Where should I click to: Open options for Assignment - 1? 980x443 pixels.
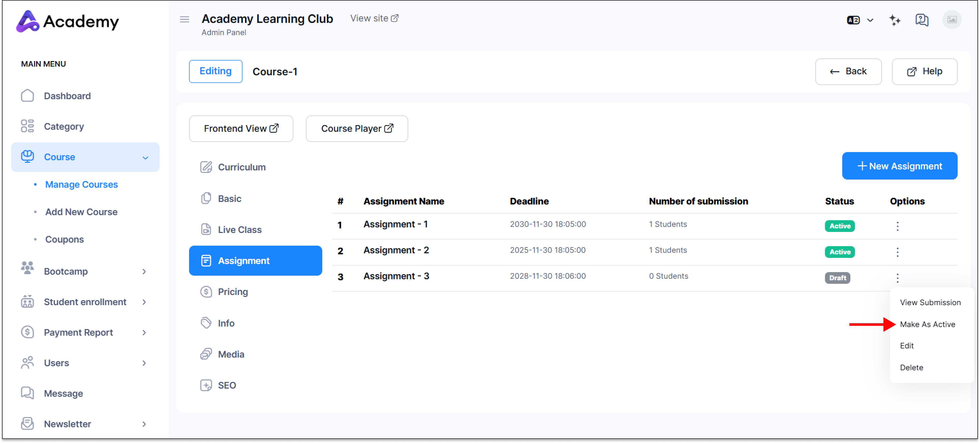click(897, 226)
